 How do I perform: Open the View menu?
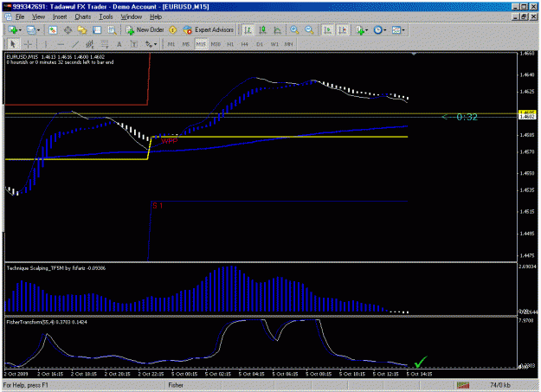pyautogui.click(x=39, y=17)
